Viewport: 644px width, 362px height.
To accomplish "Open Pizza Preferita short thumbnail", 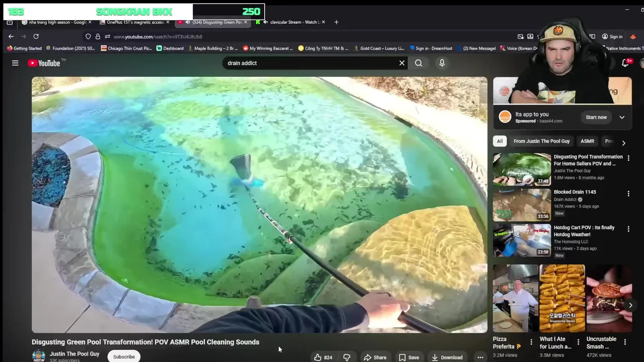I will click(x=515, y=299).
